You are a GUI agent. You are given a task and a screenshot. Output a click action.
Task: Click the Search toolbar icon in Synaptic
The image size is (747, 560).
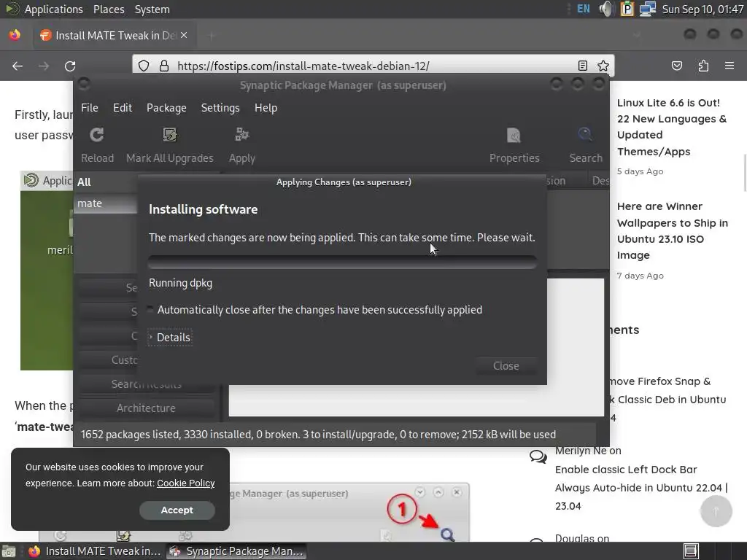click(586, 135)
